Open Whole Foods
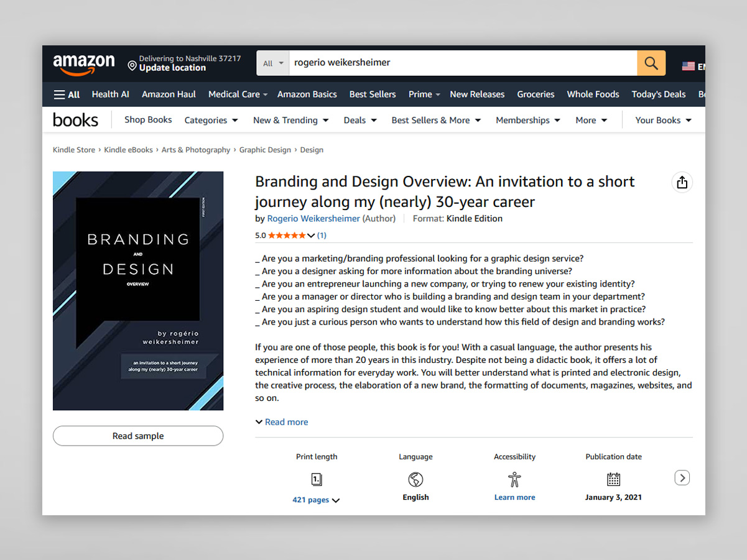Image resolution: width=747 pixels, height=560 pixels. 593,94
